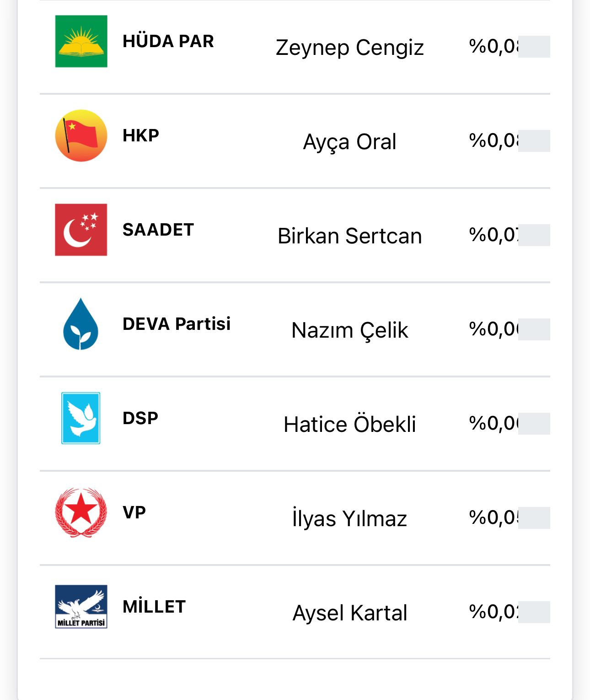Open candidate Zeynep Cengiz
This screenshot has width=590, height=700.
point(350,48)
